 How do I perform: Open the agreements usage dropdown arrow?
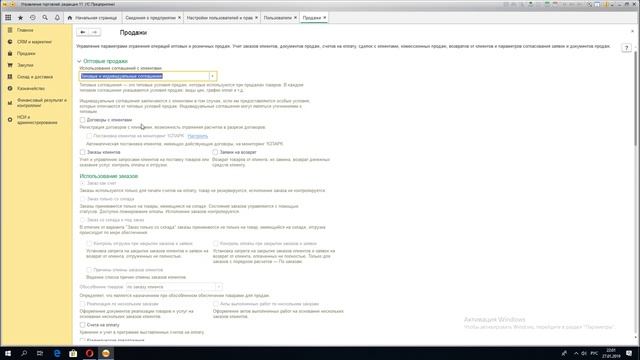[212, 76]
